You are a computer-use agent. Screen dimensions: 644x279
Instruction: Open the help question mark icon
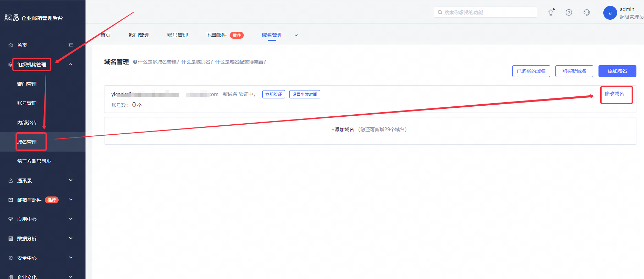pyautogui.click(x=569, y=12)
